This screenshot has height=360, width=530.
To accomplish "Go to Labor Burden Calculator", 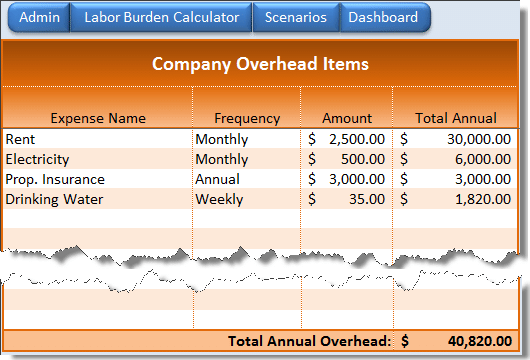I will click(161, 17).
